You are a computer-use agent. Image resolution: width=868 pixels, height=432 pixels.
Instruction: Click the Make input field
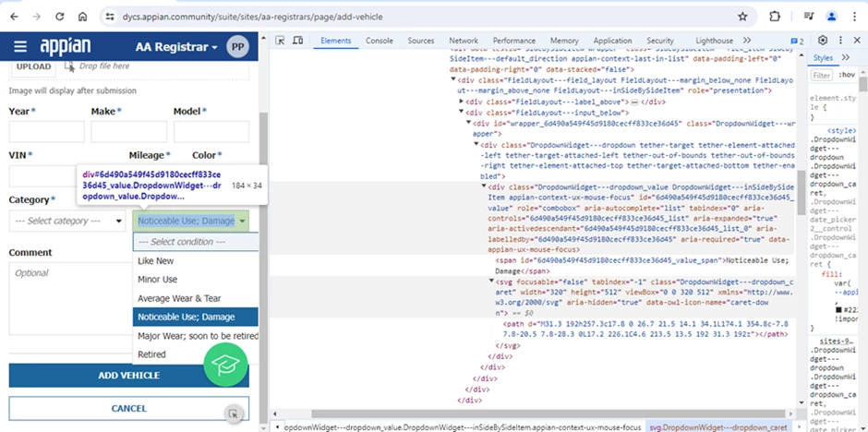point(129,132)
